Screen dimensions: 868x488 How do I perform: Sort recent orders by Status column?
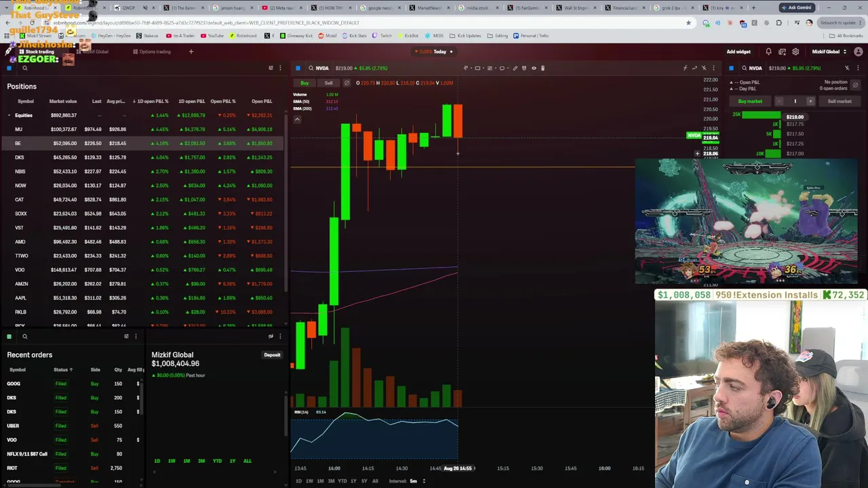63,370
